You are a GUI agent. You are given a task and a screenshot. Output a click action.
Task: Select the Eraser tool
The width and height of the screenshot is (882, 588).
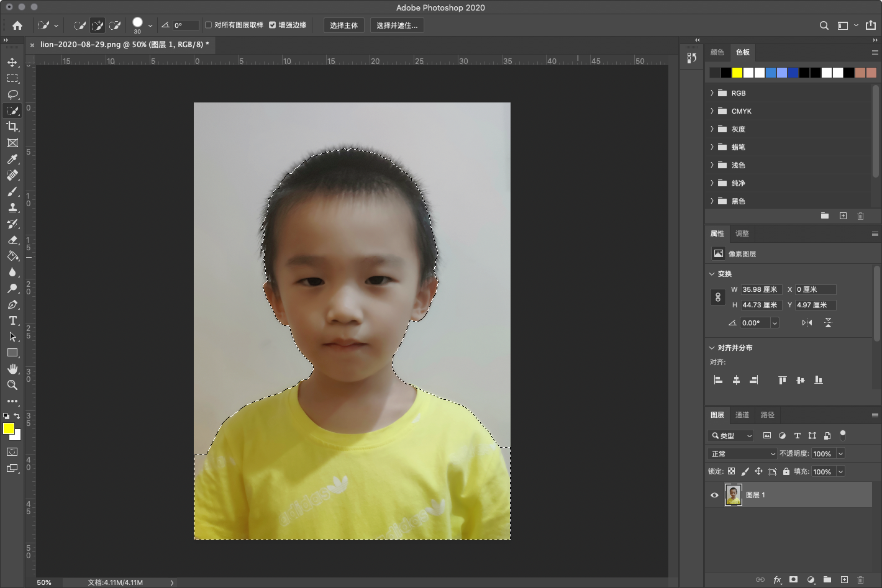point(12,240)
